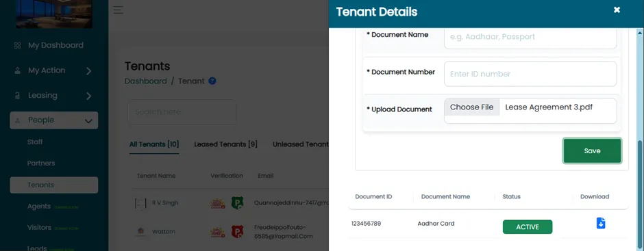Click the property logo image in sidebar
This screenshot has width=644, height=251.
pos(54,14)
